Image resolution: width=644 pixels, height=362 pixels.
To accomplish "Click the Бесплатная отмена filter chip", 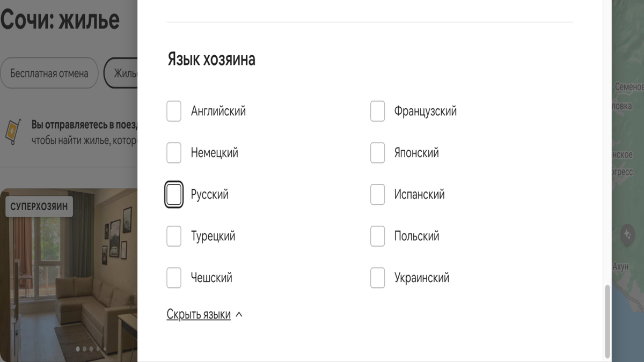I will coord(49,73).
